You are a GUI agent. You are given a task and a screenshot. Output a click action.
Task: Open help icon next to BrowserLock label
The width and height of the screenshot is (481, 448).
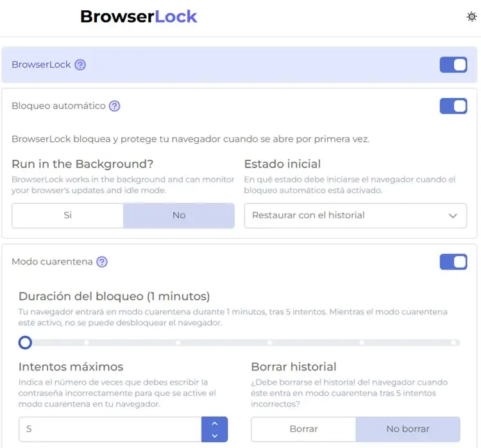click(80, 65)
